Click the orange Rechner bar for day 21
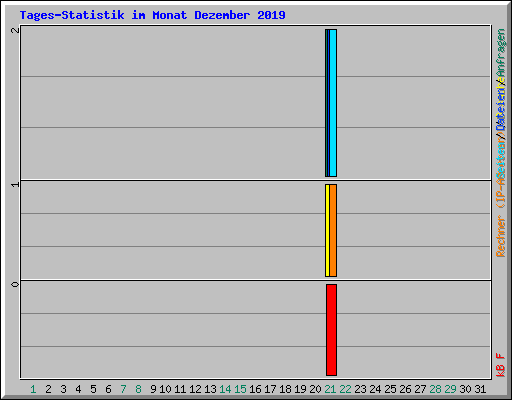 [x=333, y=230]
